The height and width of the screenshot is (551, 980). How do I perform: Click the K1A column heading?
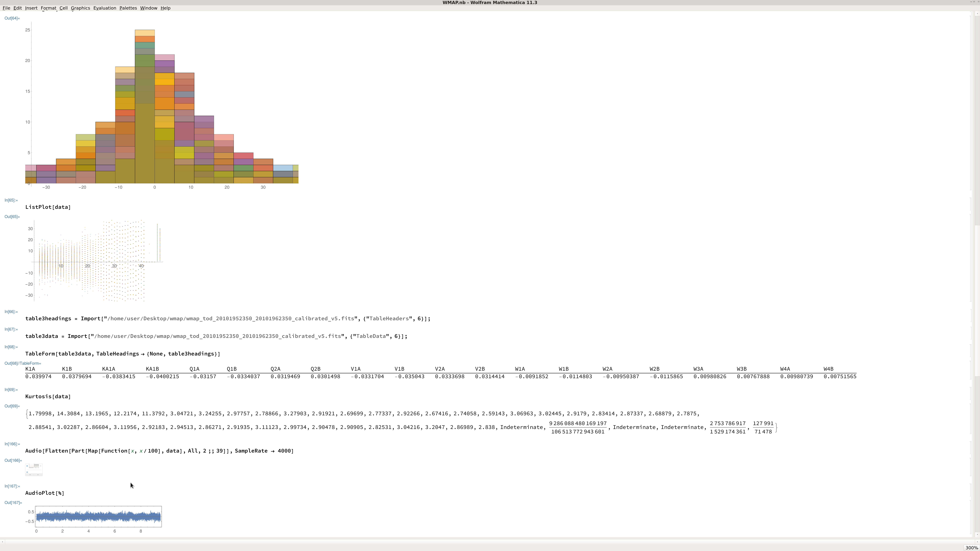pyautogui.click(x=30, y=369)
